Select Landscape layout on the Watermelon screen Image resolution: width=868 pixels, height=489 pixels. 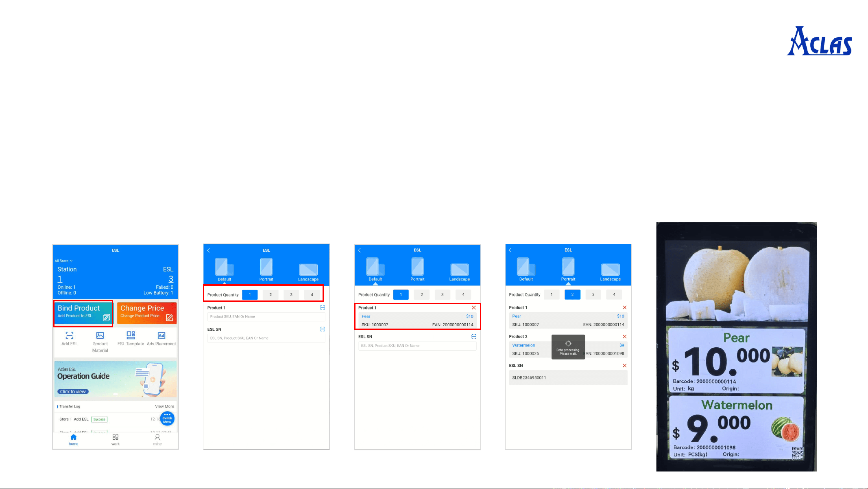(611, 272)
